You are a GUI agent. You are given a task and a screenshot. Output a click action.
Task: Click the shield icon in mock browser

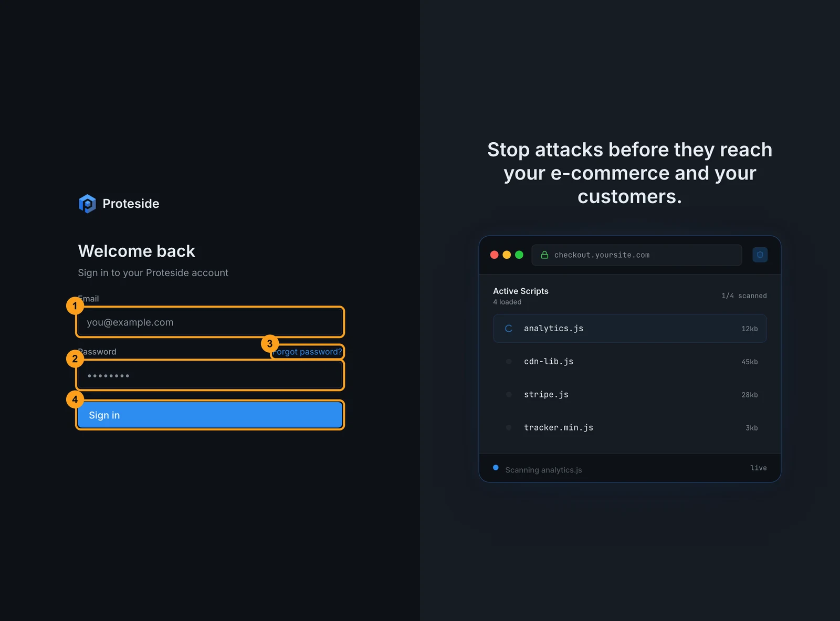pyautogui.click(x=760, y=255)
